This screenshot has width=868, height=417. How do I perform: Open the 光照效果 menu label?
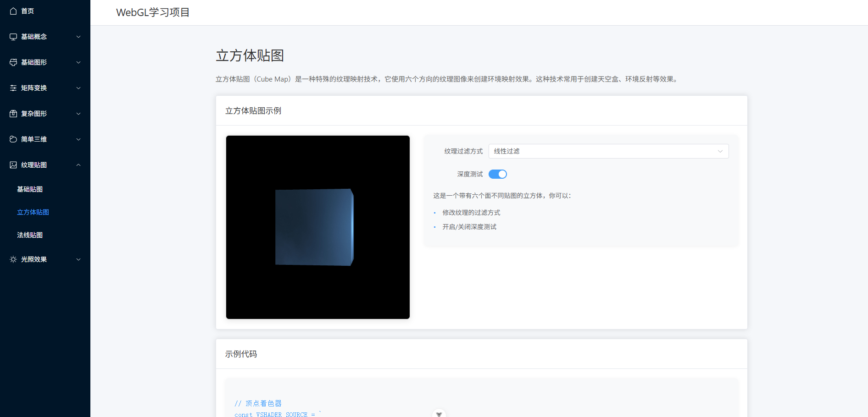point(34,259)
